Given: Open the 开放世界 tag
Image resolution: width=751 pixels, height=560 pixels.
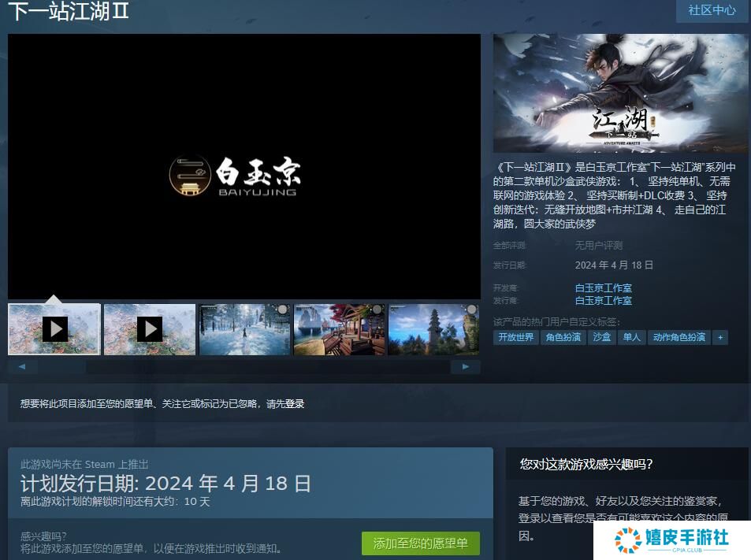Looking at the screenshot, I should tap(516, 337).
